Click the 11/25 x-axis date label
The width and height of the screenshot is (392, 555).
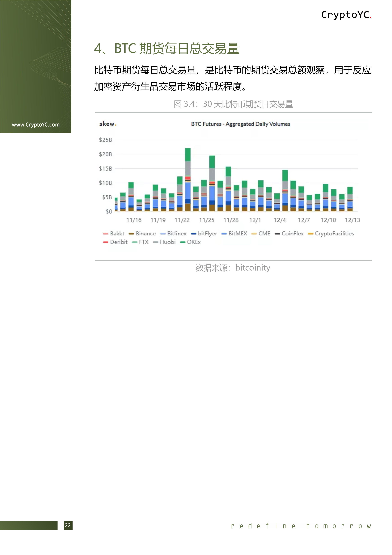click(206, 220)
